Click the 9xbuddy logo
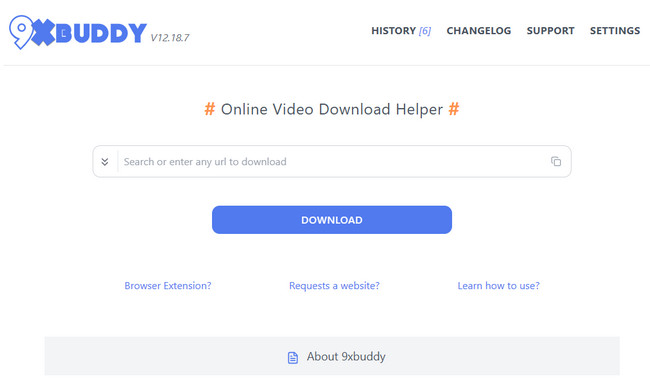The height and width of the screenshot is (385, 650). (x=78, y=32)
